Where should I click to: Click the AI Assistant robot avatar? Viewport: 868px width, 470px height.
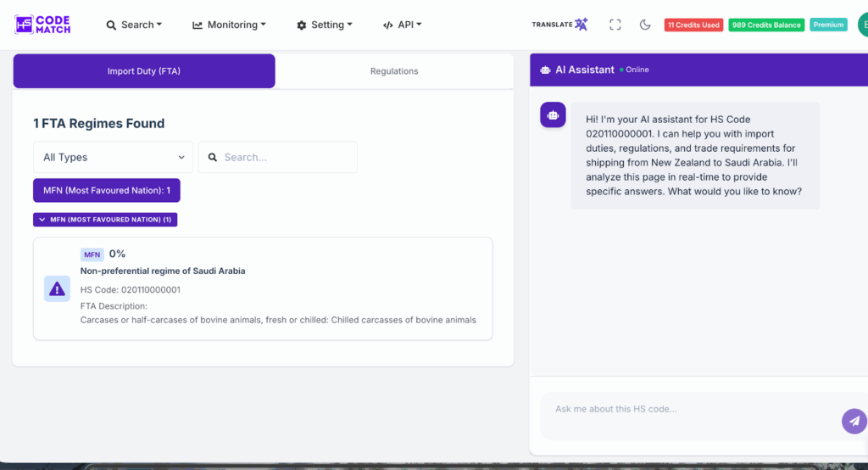pos(553,115)
